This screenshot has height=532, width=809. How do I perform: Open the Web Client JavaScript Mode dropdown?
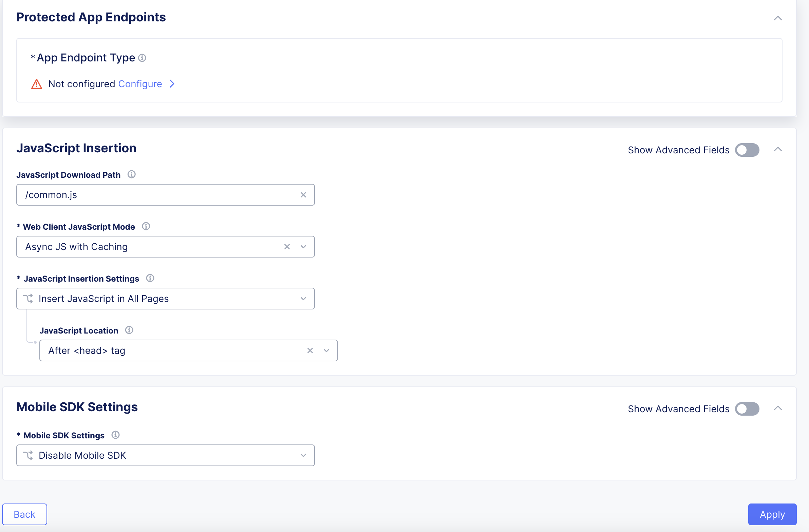303,246
